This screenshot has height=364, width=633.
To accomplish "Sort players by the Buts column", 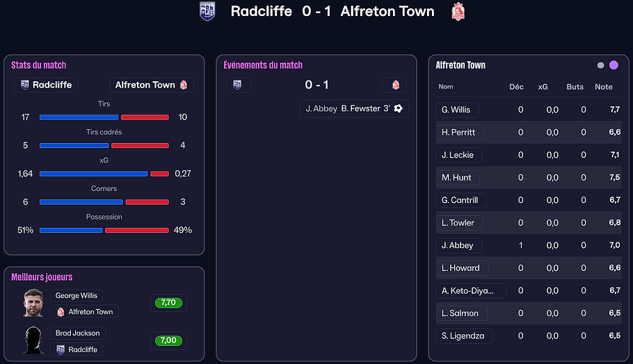I will [x=575, y=87].
